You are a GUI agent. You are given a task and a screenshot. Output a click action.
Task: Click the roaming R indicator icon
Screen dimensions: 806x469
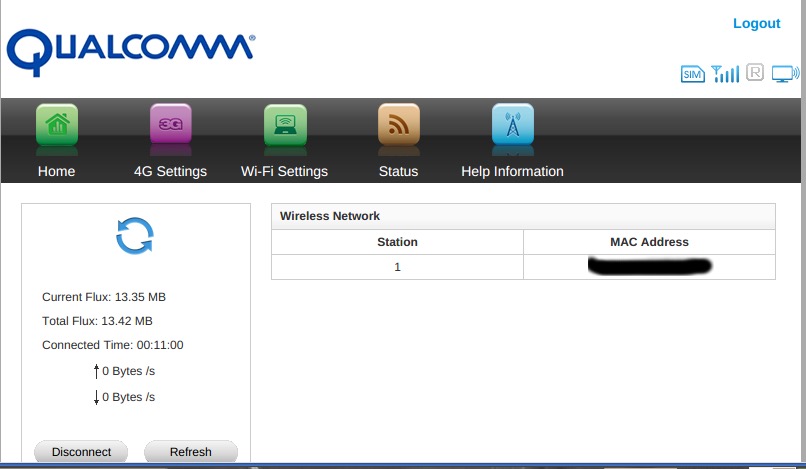click(755, 73)
